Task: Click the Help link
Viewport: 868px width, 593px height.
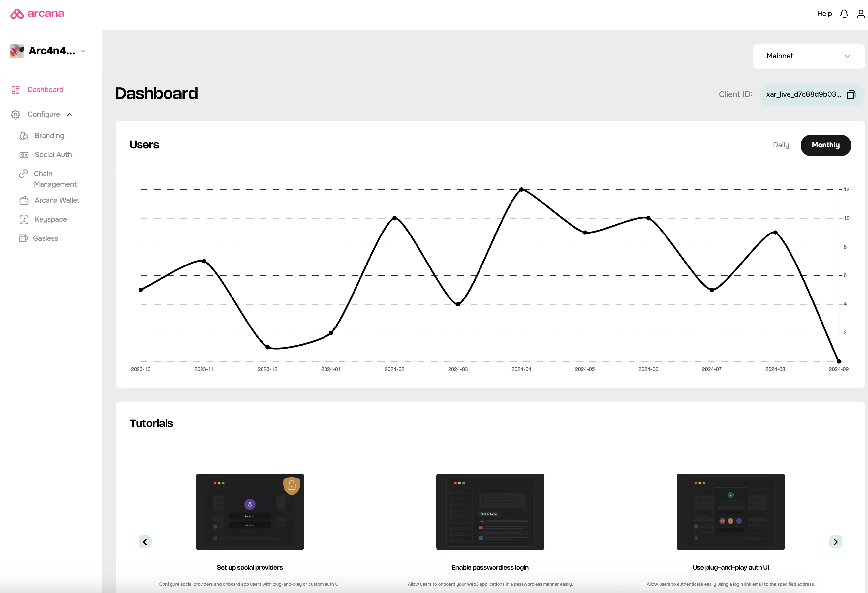Action: pos(824,14)
